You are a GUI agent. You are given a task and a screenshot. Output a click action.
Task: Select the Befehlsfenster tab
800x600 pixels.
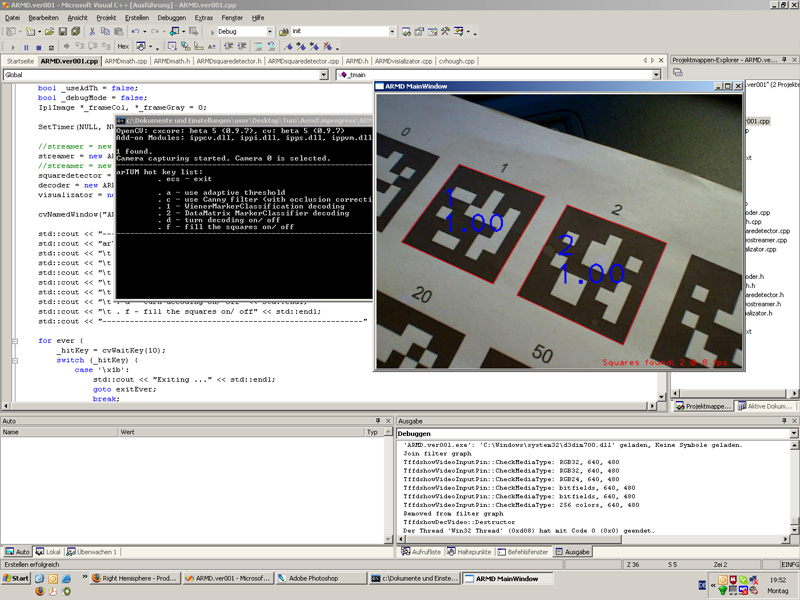pos(522,552)
